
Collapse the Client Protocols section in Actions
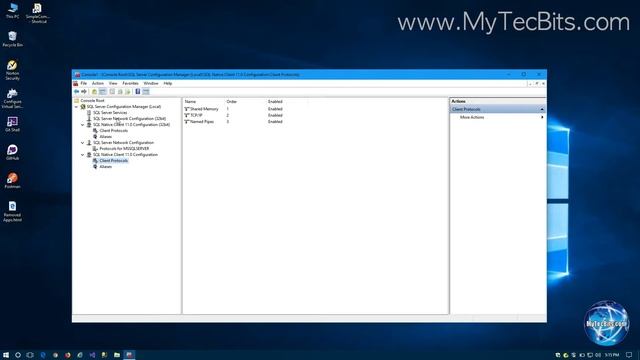point(542,109)
